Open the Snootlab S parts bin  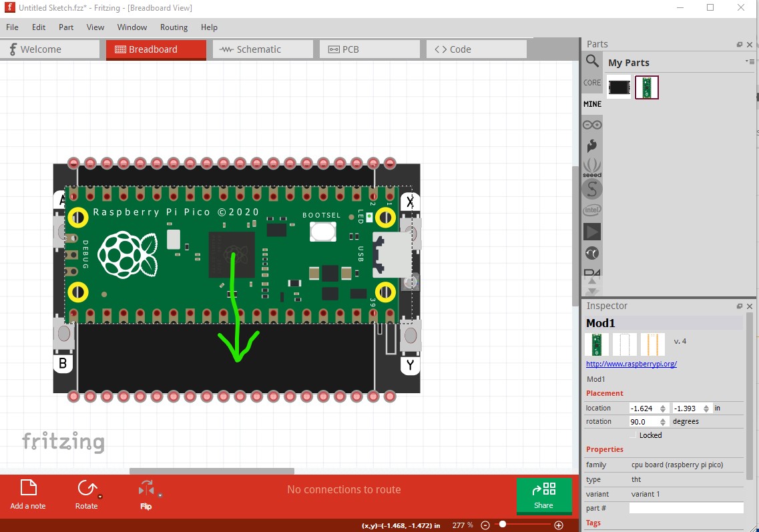(592, 189)
